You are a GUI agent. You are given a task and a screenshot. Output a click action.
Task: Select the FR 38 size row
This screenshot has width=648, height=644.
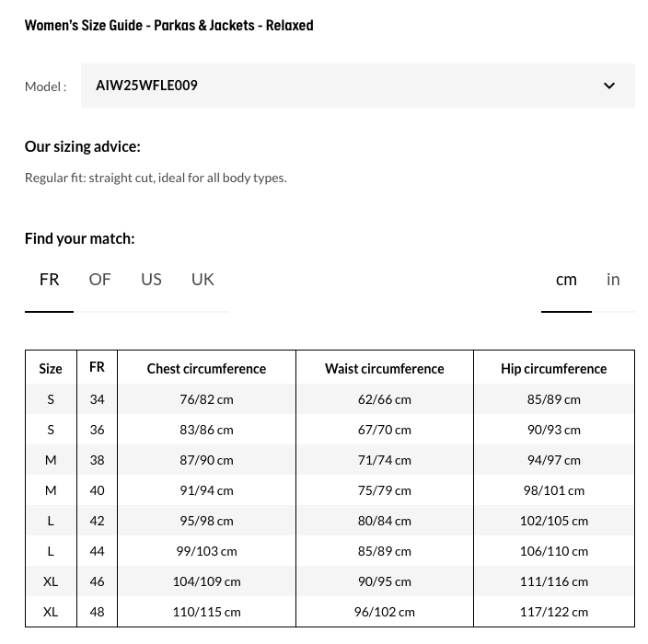[97, 460]
